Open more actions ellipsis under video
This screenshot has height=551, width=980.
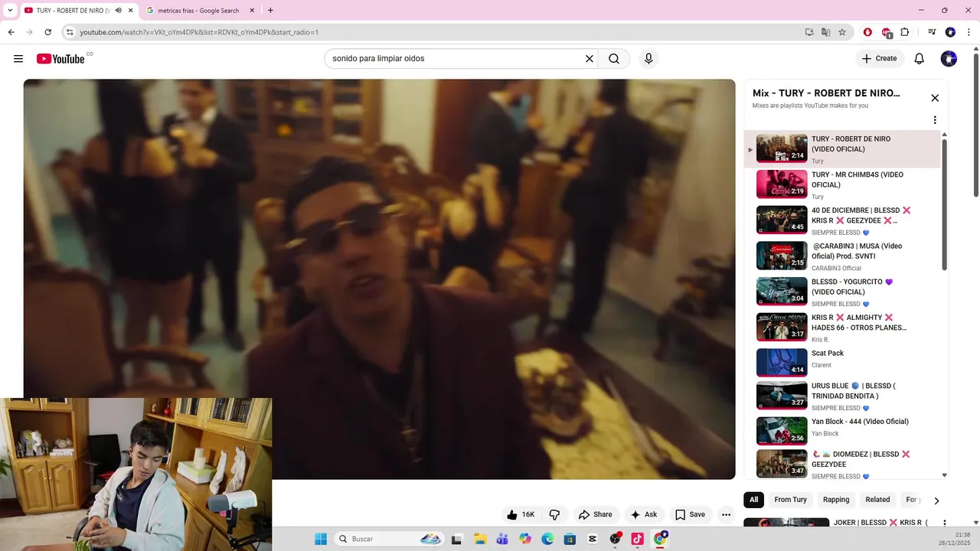click(726, 514)
